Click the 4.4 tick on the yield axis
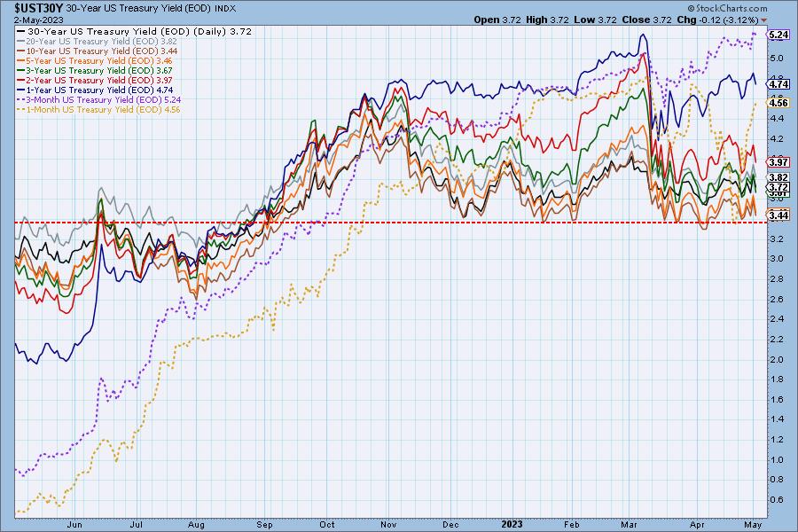 tap(776, 118)
